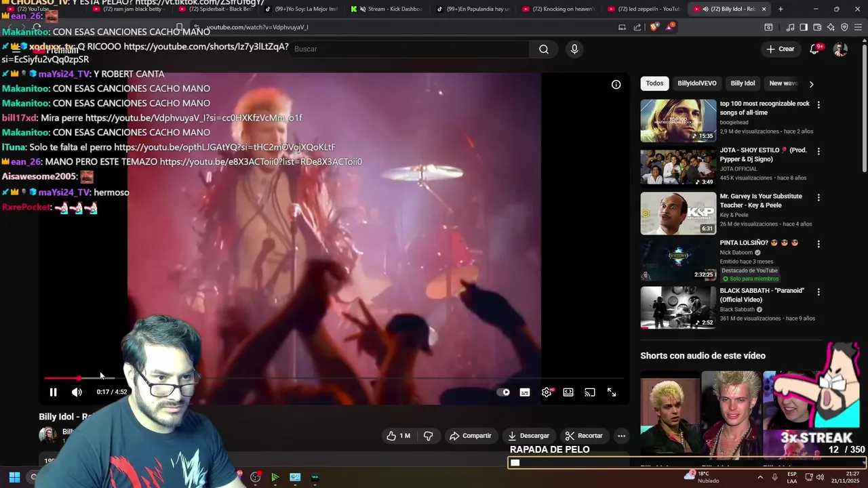Pause the Billy Idol video
Viewport: 868px width, 488px height.
point(53,392)
